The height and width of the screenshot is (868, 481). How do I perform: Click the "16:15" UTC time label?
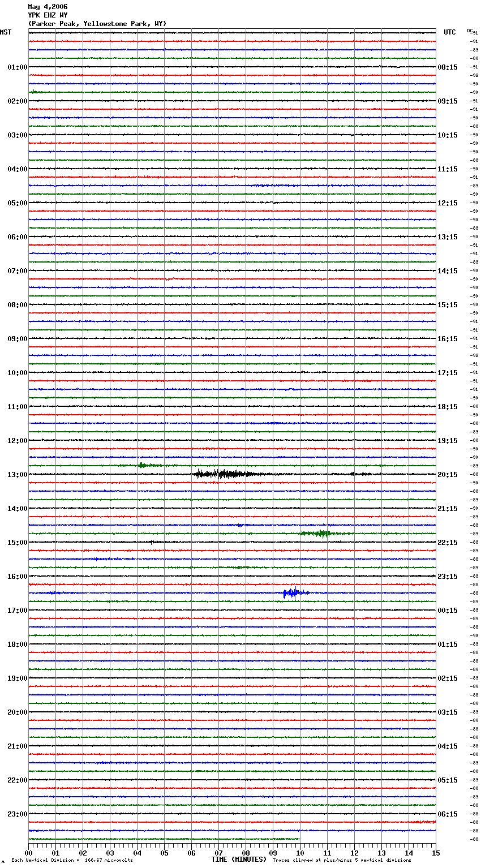point(448,339)
